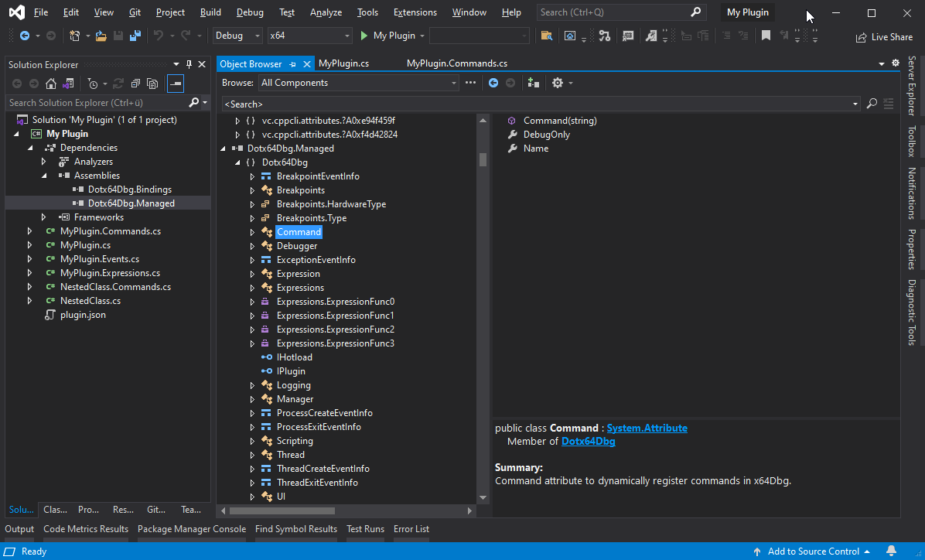Click the Undo toolbar icon

coord(158,36)
